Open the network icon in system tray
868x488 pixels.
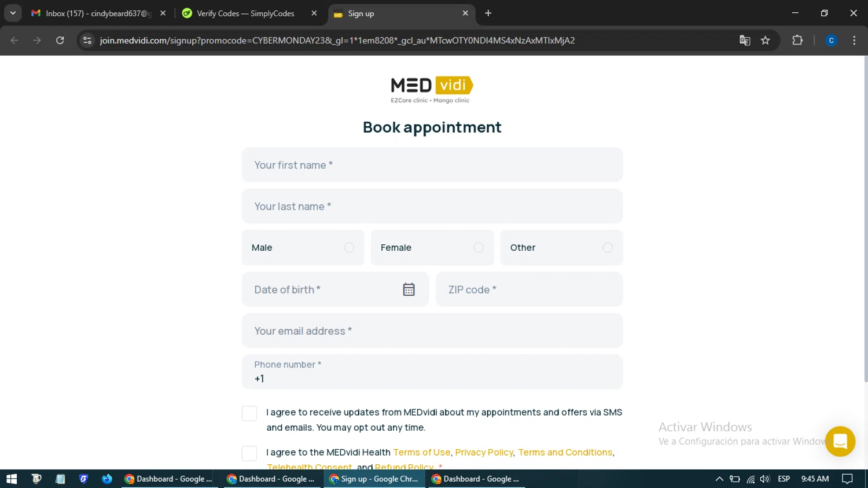751,479
